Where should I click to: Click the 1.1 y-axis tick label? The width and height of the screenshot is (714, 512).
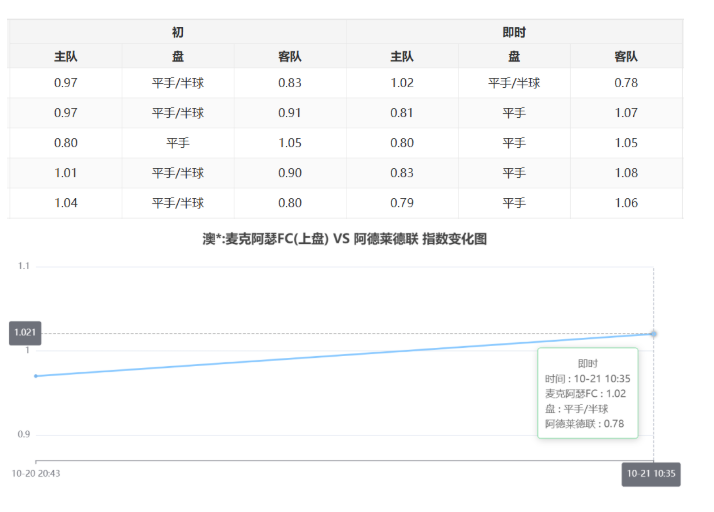24,266
